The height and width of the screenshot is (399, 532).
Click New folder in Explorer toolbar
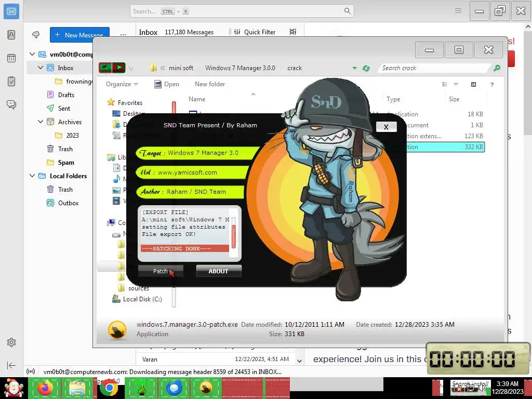pos(210,84)
